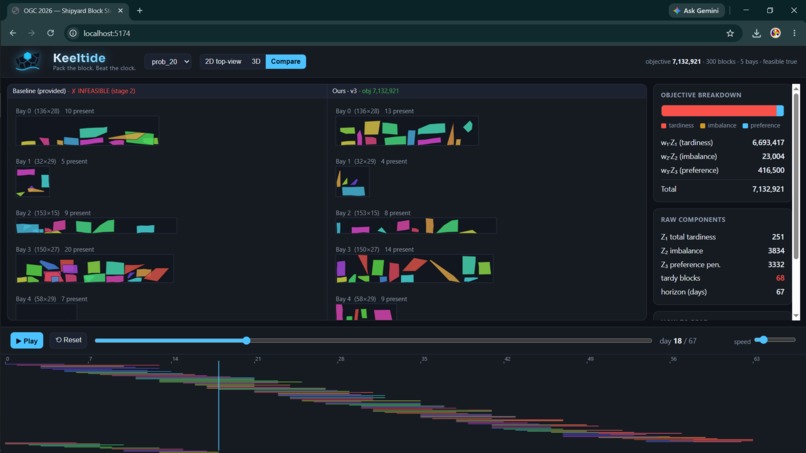Close the OGC 2026 Shipyard tab

pos(120,10)
